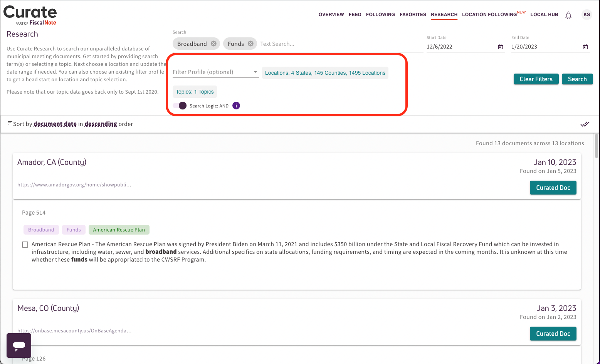The width and height of the screenshot is (600, 364).
Task: Open the chat support widget
Action: coord(19,346)
